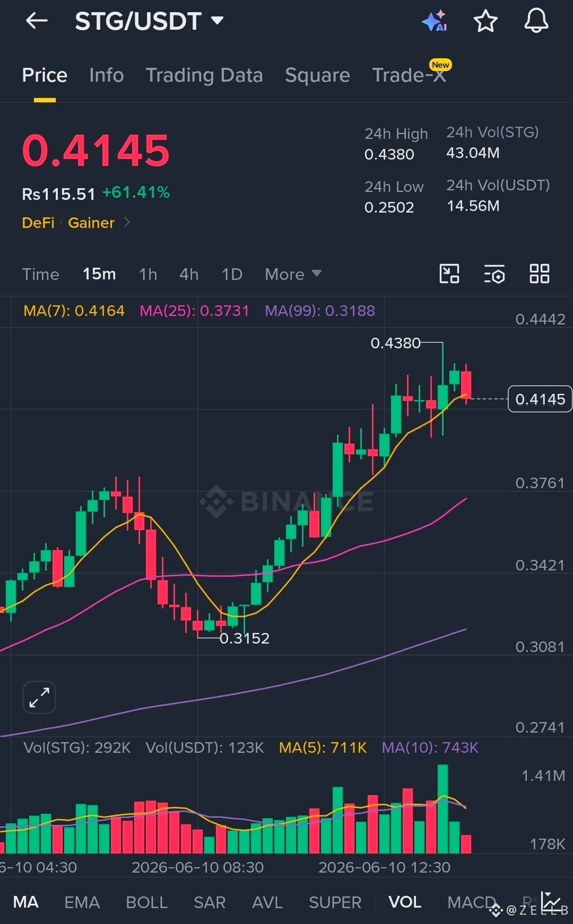573x924 pixels.
Task: Select the Time chart interval
Action: pyautogui.click(x=40, y=274)
